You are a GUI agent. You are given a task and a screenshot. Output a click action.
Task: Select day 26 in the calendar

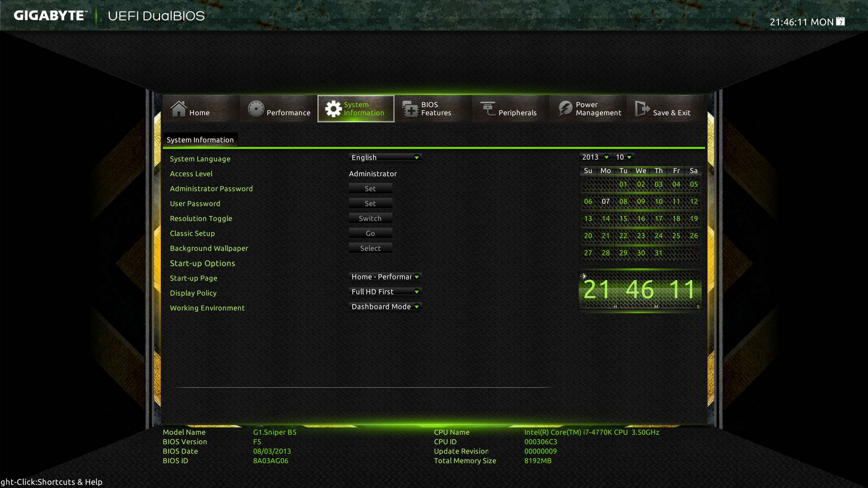click(x=694, y=235)
